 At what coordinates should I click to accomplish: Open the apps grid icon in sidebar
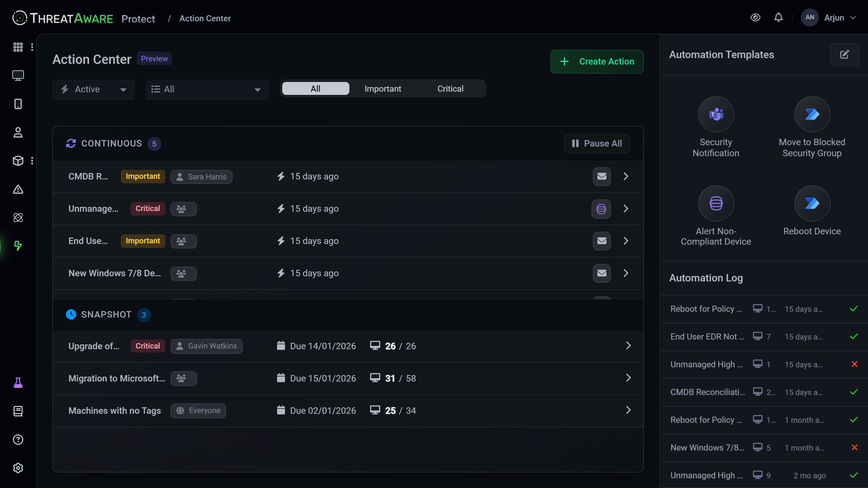[x=18, y=47]
